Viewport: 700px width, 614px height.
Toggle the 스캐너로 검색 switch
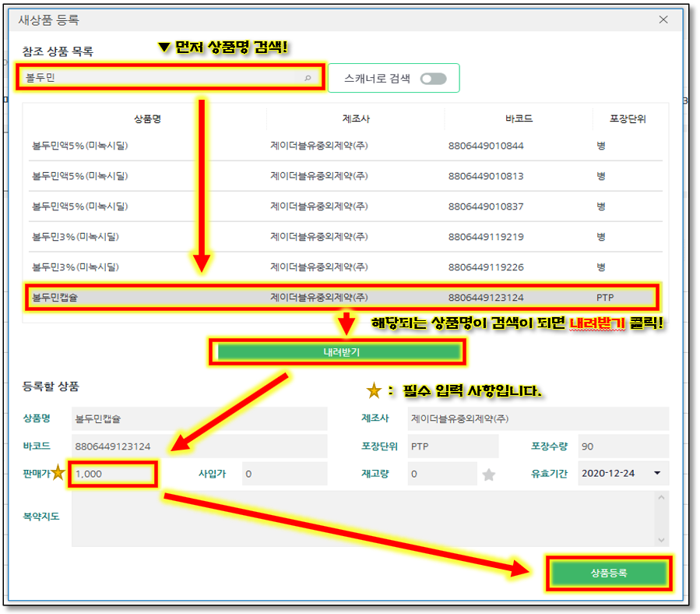[433, 78]
